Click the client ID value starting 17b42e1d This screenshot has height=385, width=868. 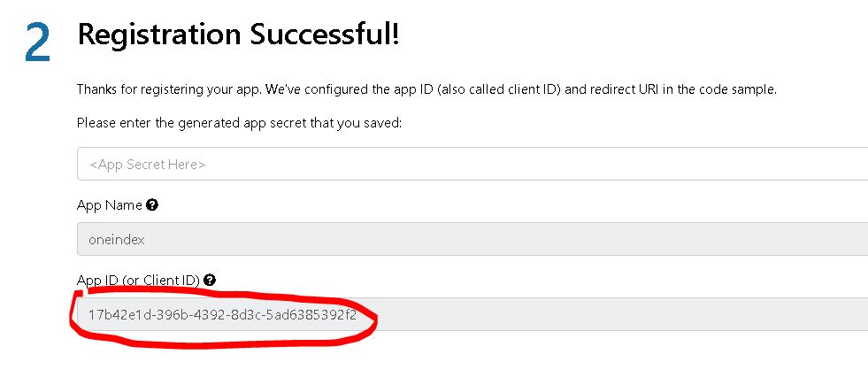(222, 315)
